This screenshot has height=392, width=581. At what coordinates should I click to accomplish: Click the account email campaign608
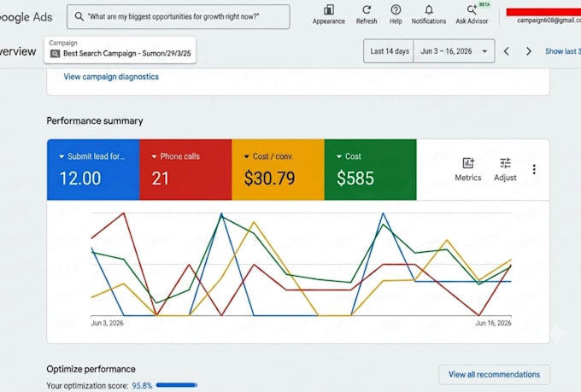coord(549,20)
